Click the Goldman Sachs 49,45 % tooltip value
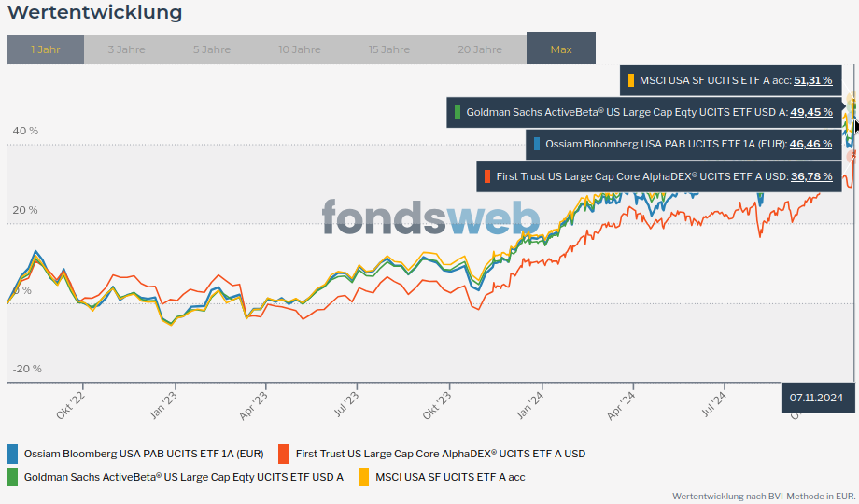The height and width of the screenshot is (504, 859). coord(810,112)
